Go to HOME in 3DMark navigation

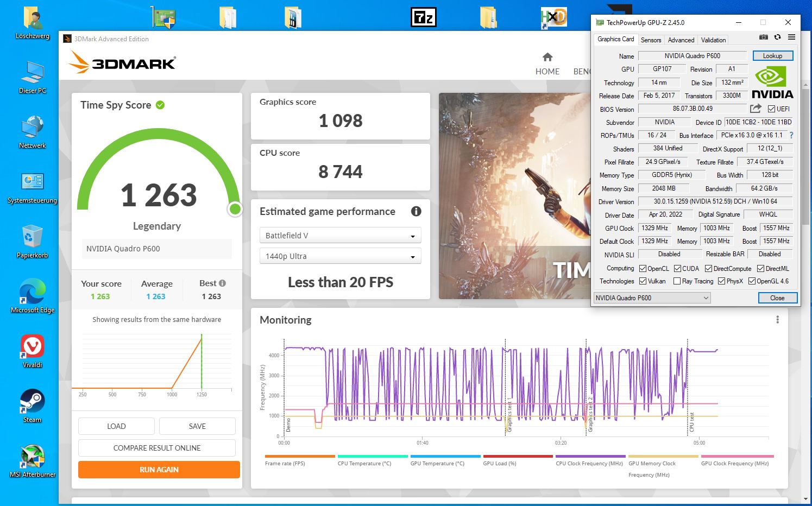point(547,71)
